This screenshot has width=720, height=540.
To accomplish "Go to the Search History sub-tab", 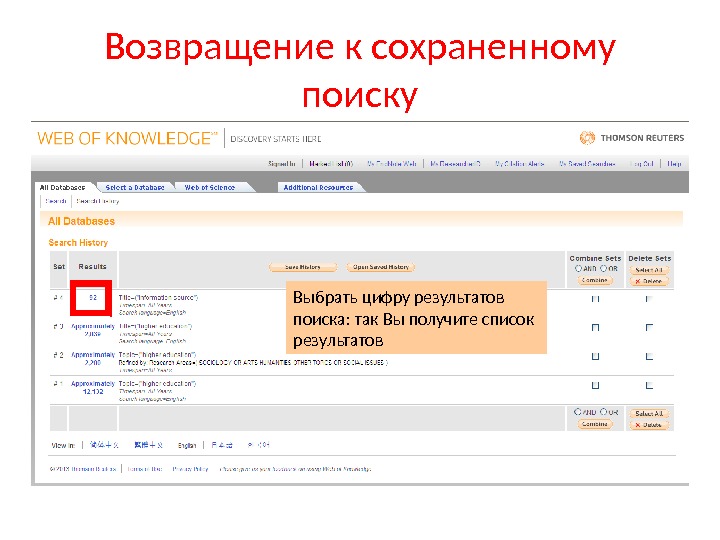I will 98,201.
